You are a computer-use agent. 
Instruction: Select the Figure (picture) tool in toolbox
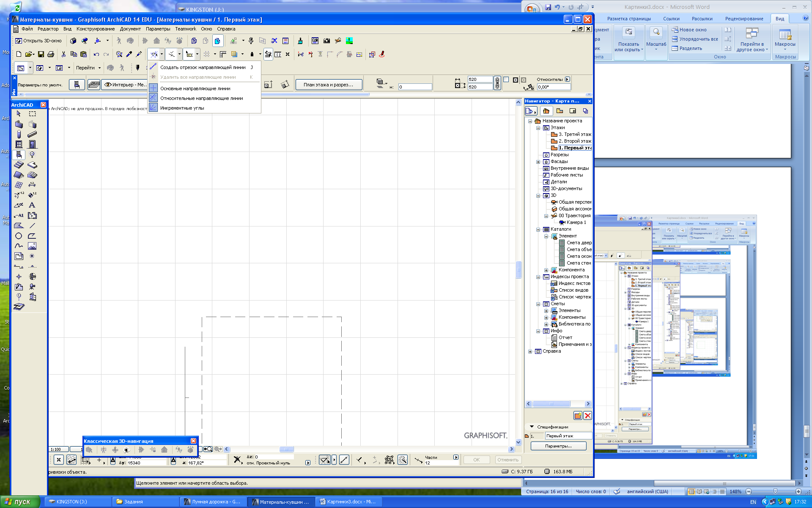tap(32, 246)
